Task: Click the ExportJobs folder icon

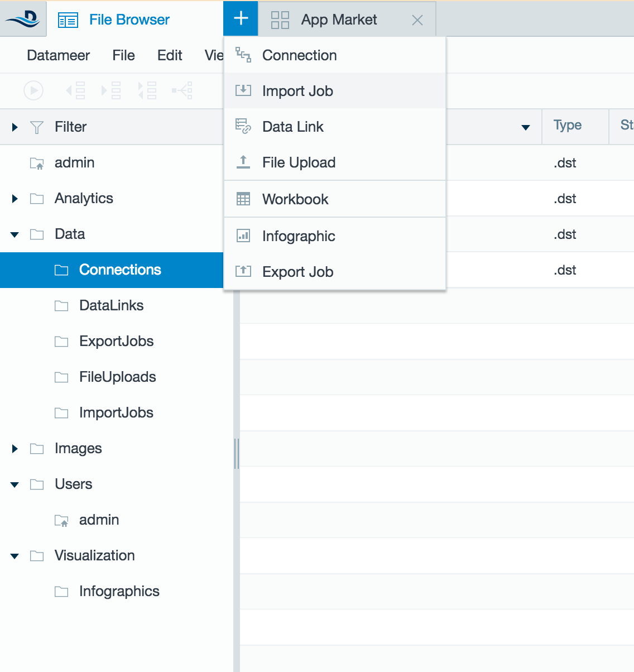Action: pos(61,342)
